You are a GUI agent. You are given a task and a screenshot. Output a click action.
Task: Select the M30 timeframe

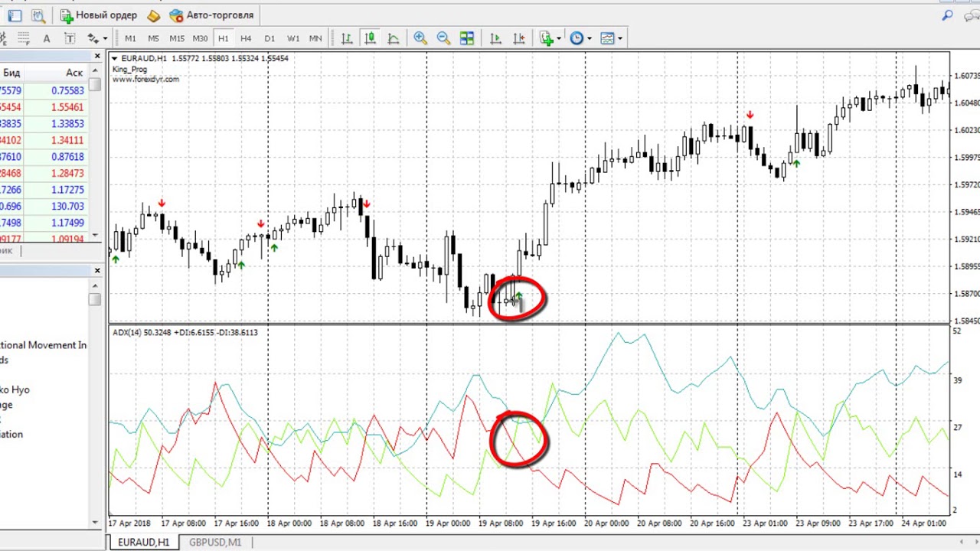(200, 38)
